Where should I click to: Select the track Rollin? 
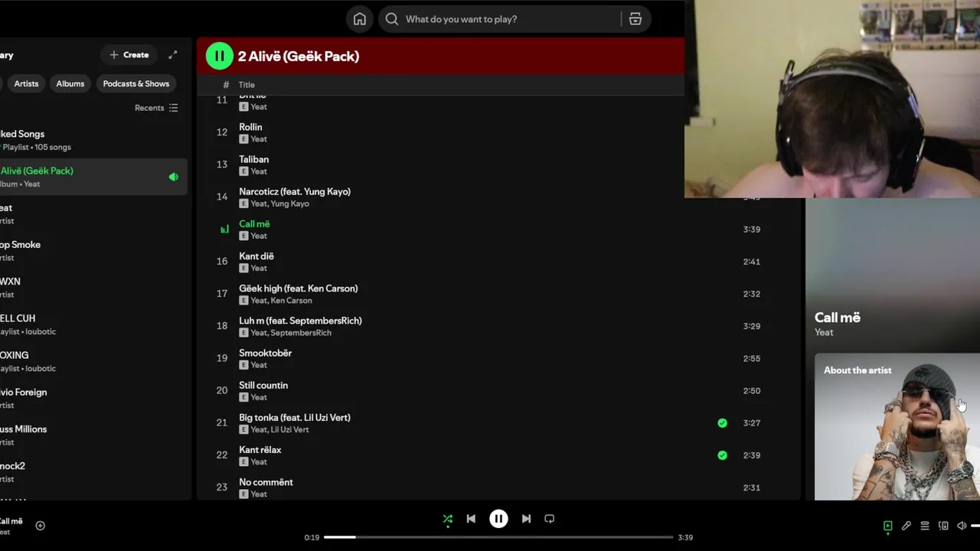tap(250, 127)
